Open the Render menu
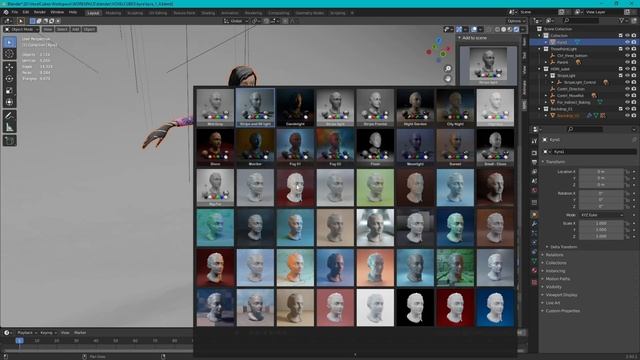 pyautogui.click(x=40, y=12)
